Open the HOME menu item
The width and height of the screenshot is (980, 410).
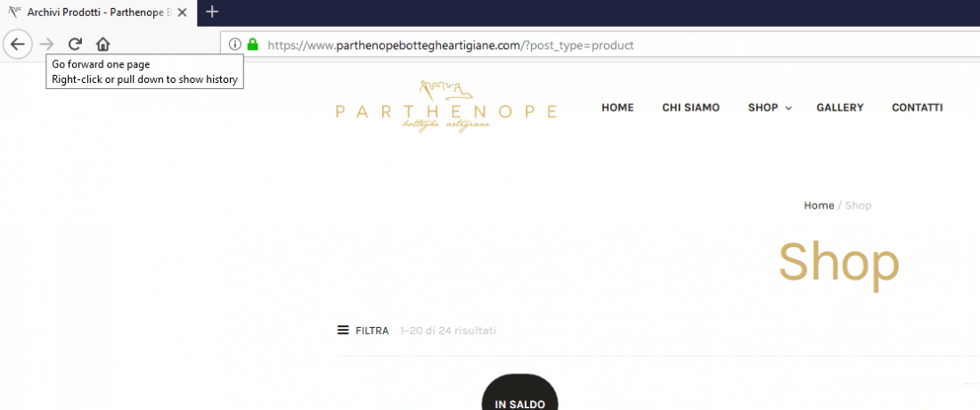617,108
